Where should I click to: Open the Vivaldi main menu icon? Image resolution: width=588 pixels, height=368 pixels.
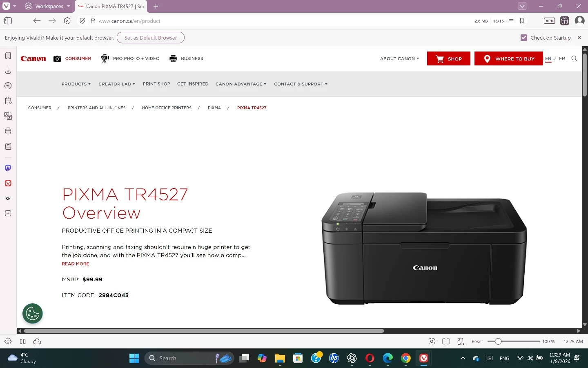click(6, 6)
